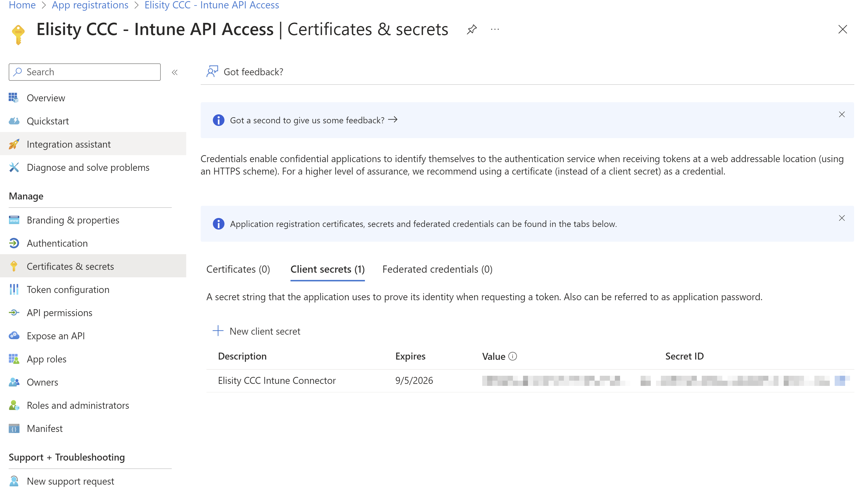Click the Home breadcrumb link

22,5
